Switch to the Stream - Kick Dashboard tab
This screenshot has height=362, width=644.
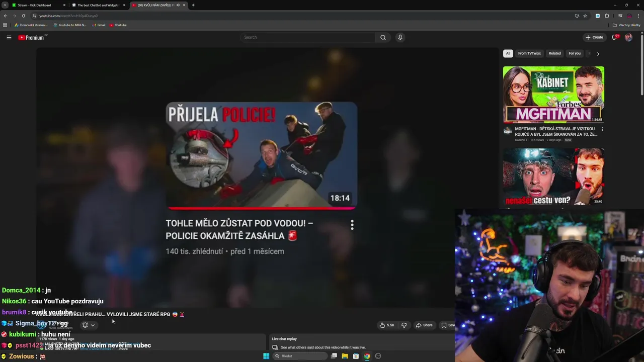click(34, 5)
